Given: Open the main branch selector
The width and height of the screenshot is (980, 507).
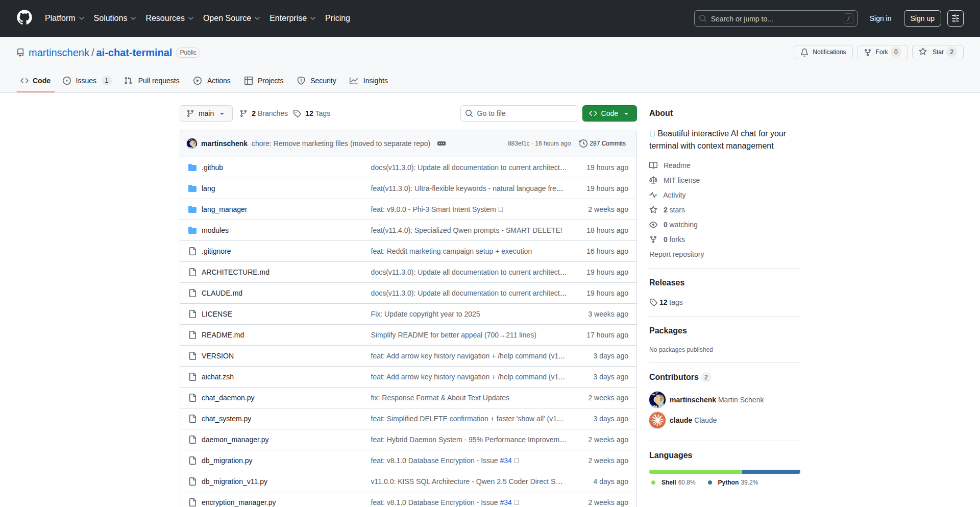Looking at the screenshot, I should click(206, 113).
